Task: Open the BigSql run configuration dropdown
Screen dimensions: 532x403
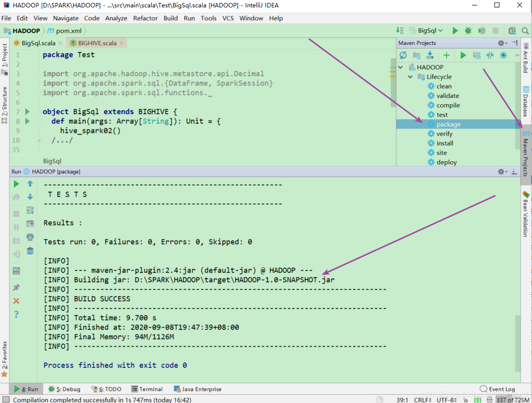Action: click(426, 31)
